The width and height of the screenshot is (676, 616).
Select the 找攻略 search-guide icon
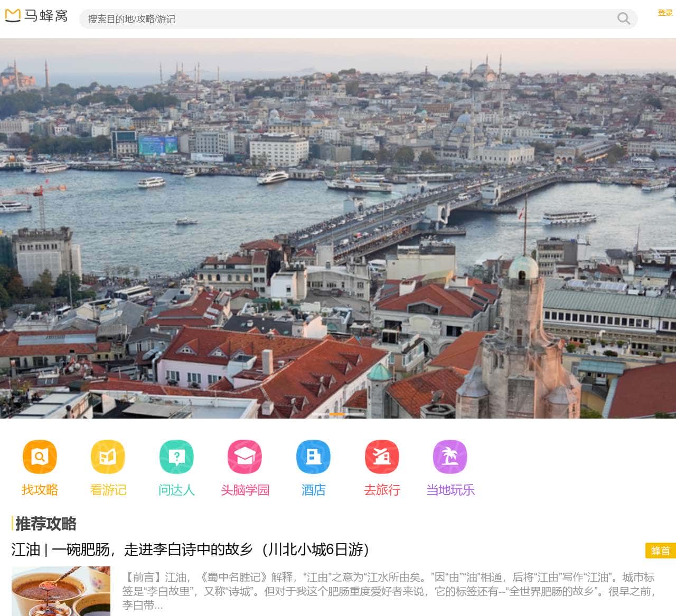(x=40, y=457)
